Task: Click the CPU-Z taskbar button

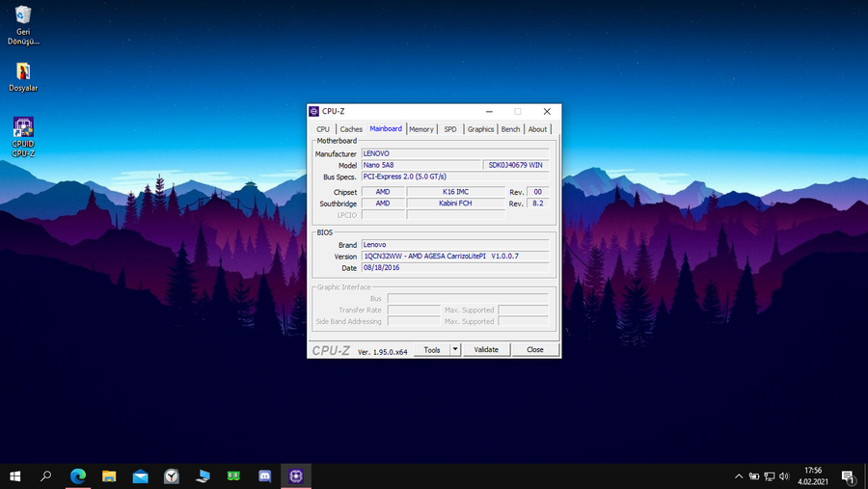Action: (x=296, y=476)
